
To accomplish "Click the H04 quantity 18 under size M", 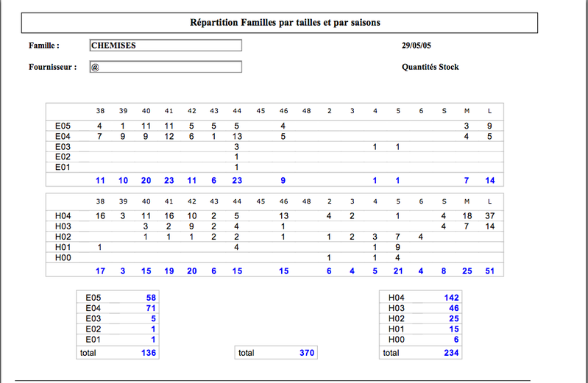I will point(467,216).
